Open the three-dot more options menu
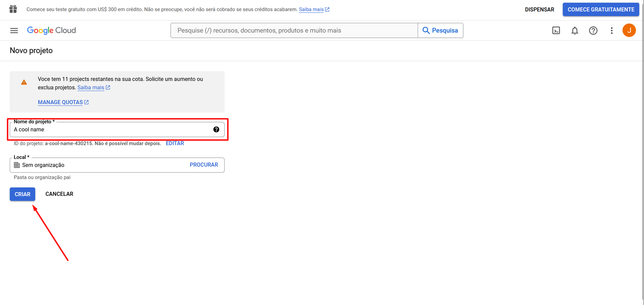Viewport: 644px width, 305px height. click(x=612, y=31)
